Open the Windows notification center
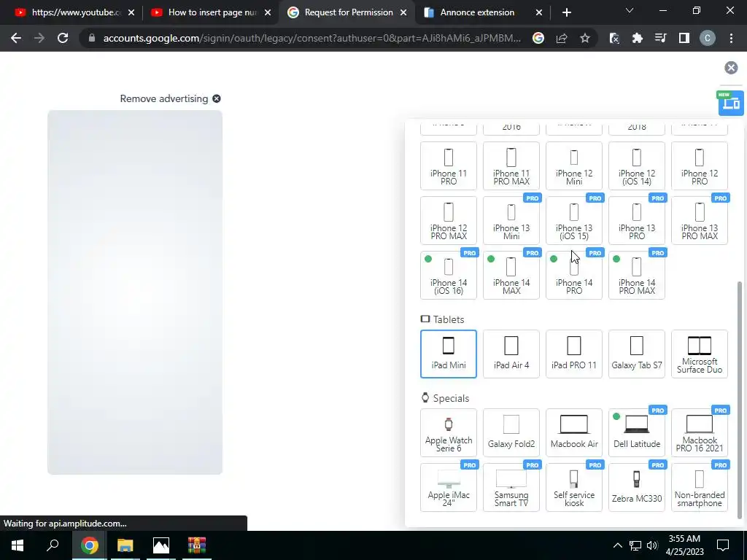The image size is (747, 560). point(723,545)
